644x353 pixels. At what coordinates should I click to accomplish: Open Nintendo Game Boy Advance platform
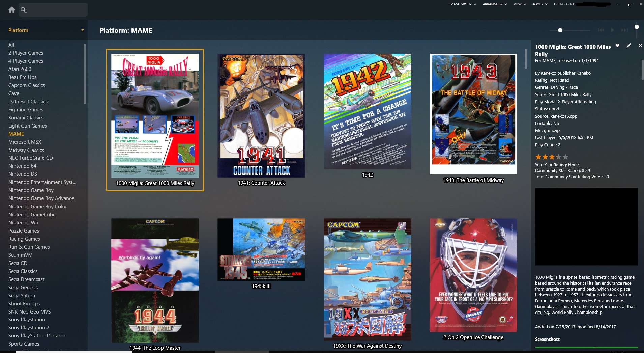(41, 198)
